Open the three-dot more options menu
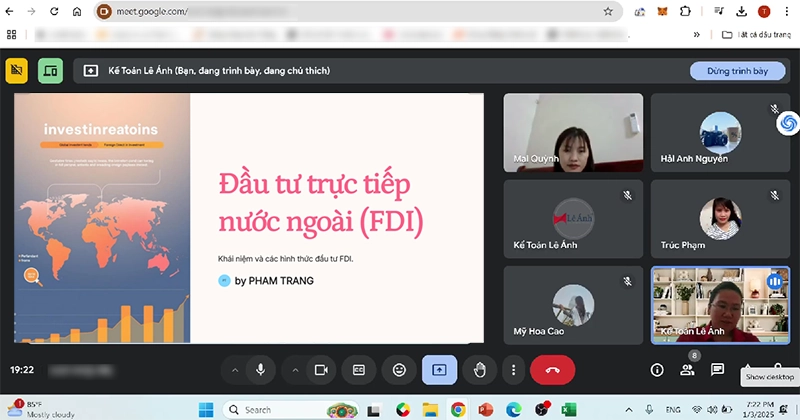Viewport: 800px width, 420px height. coord(513,369)
